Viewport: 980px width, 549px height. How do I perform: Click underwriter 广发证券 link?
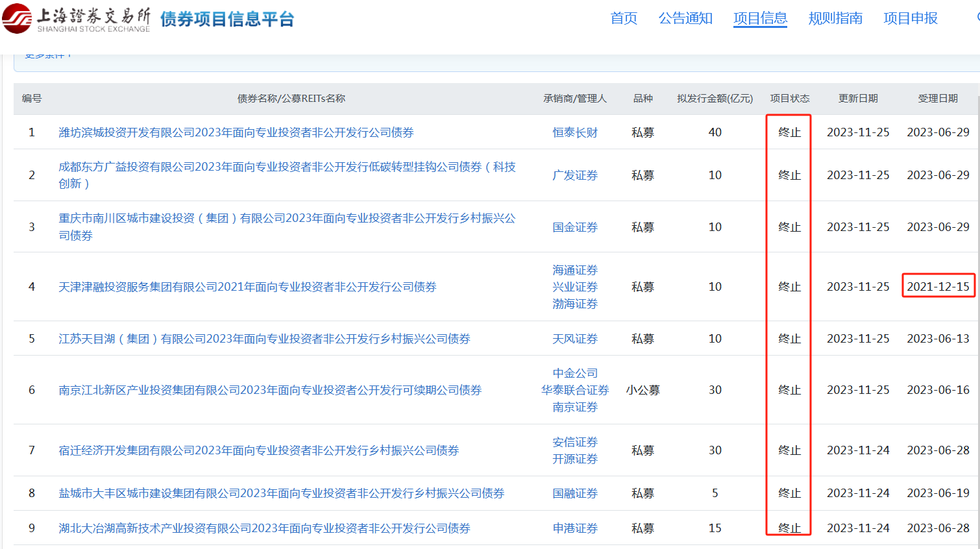[575, 175]
